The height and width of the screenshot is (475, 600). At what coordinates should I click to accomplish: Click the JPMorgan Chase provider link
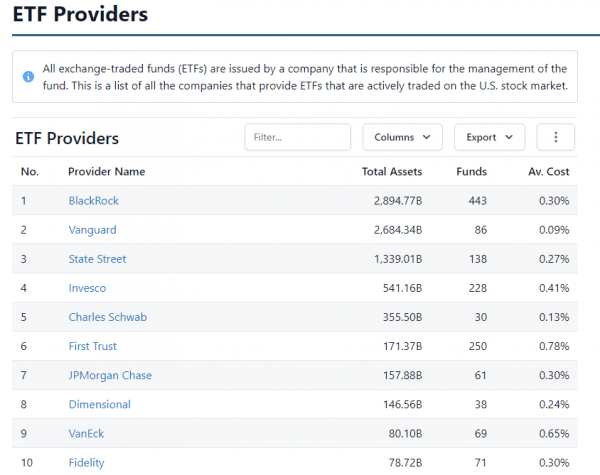tap(110, 375)
